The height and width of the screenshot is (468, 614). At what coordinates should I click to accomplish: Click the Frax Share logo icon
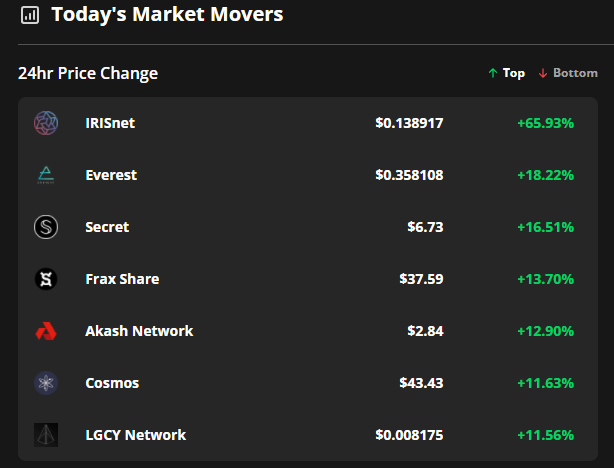[46, 279]
